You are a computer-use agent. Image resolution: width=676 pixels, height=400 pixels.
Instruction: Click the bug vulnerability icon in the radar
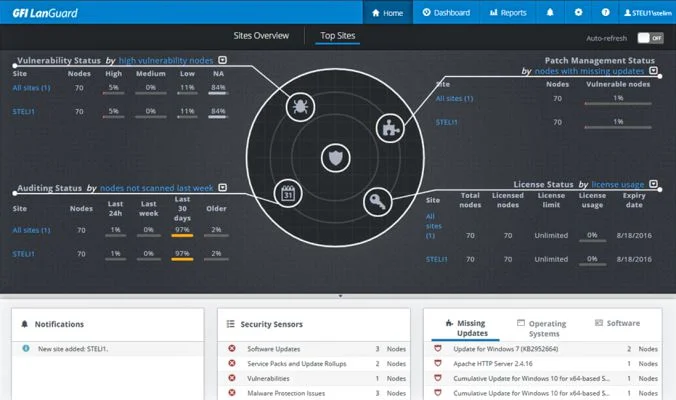click(299, 105)
